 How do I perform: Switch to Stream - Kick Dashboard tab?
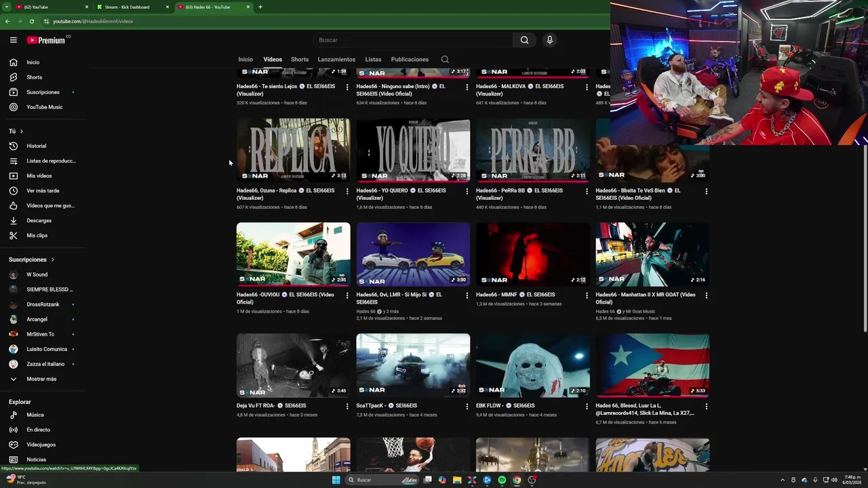(x=133, y=7)
